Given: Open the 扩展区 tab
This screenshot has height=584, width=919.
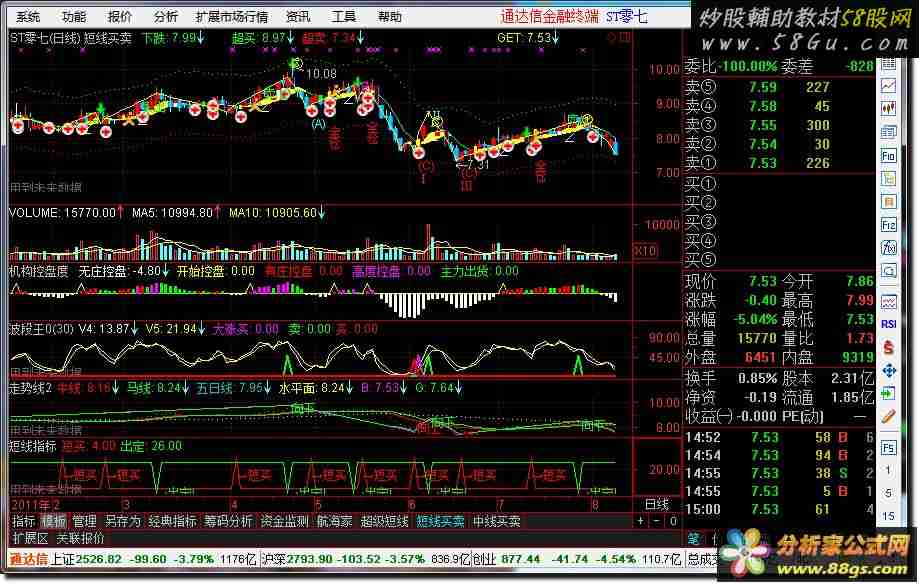Looking at the screenshot, I should (x=30, y=538).
